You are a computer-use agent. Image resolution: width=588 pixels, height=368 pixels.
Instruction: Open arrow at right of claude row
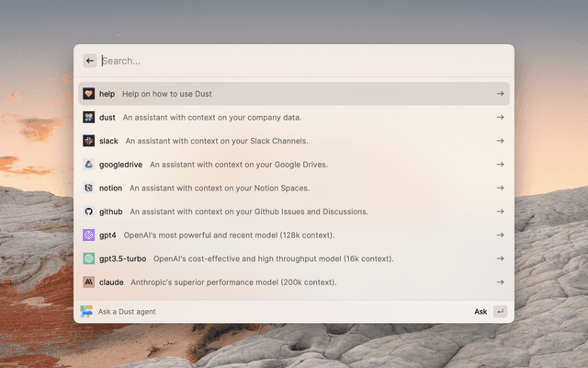[x=500, y=282]
